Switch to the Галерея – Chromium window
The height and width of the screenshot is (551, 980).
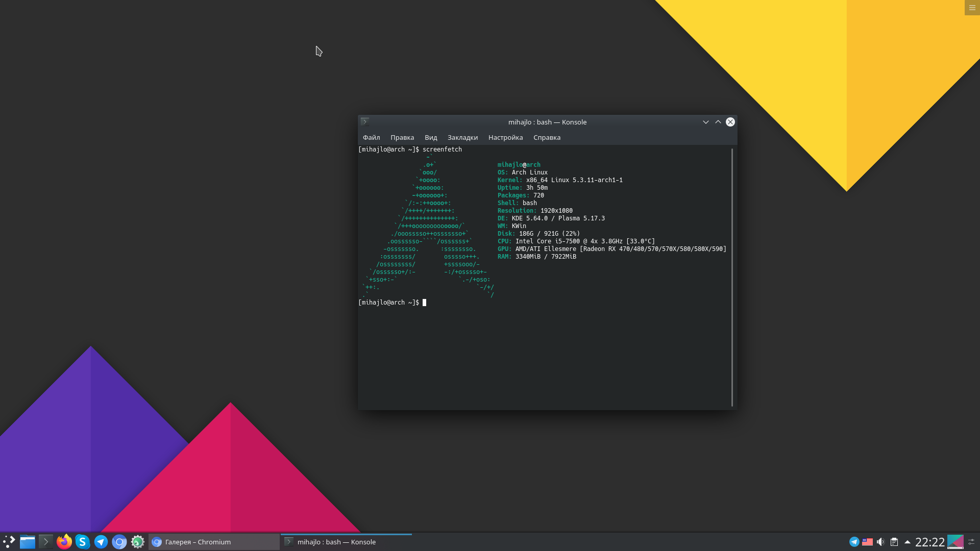click(x=214, y=542)
